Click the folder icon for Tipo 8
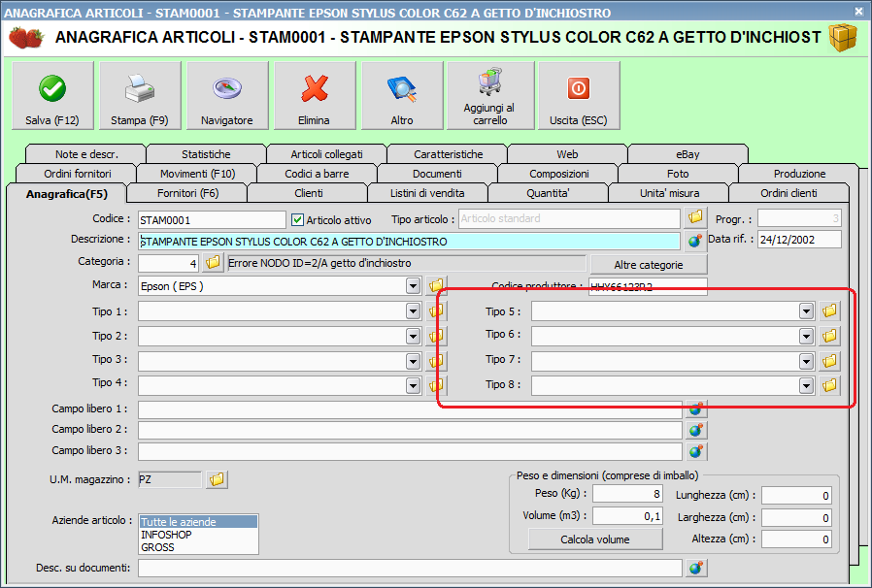Screen dimensions: 872x588 pos(829,384)
